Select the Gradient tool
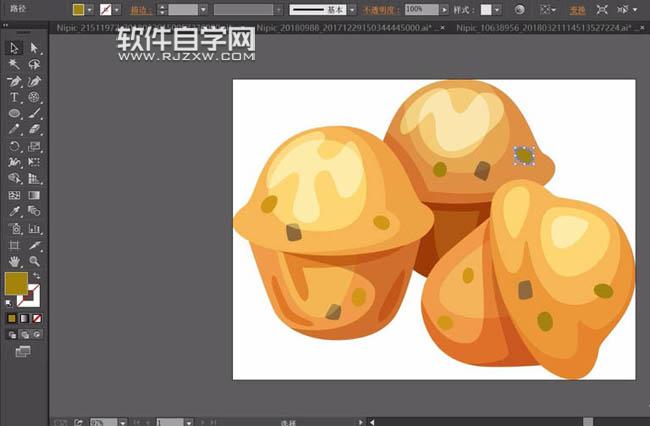The height and width of the screenshot is (426, 650). click(34, 195)
